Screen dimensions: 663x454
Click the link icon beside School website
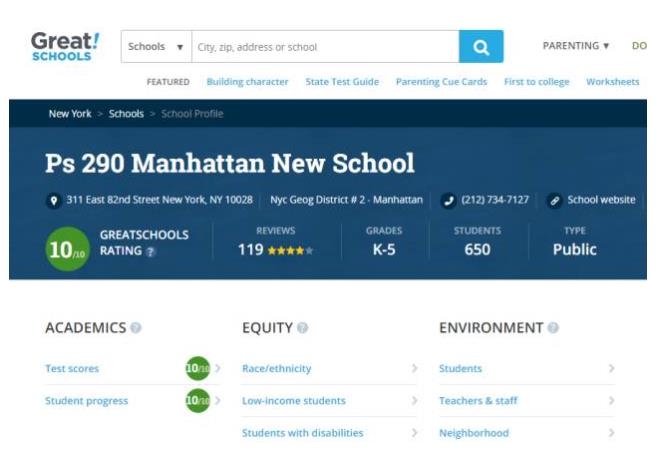coord(554,200)
